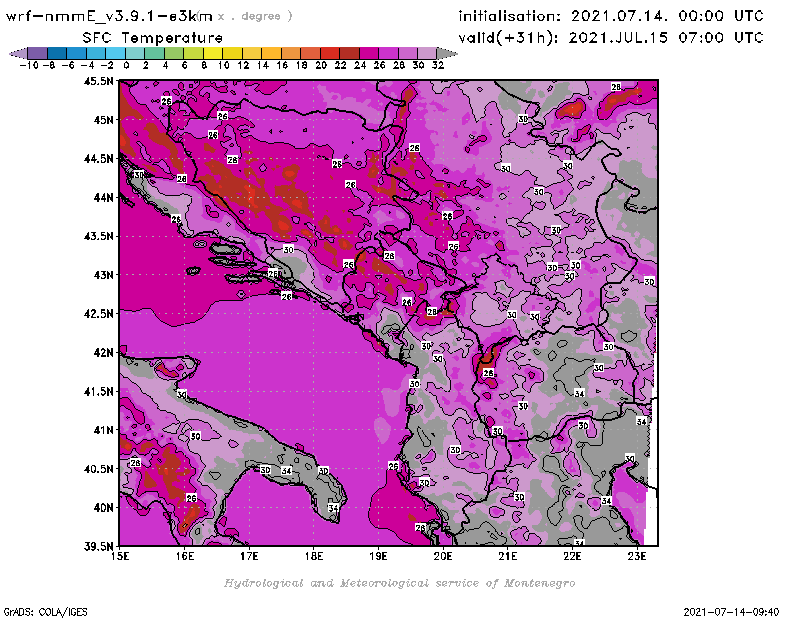Click the red legend swatch between 20 and 22
The width and height of the screenshot is (800, 618).
[330, 53]
